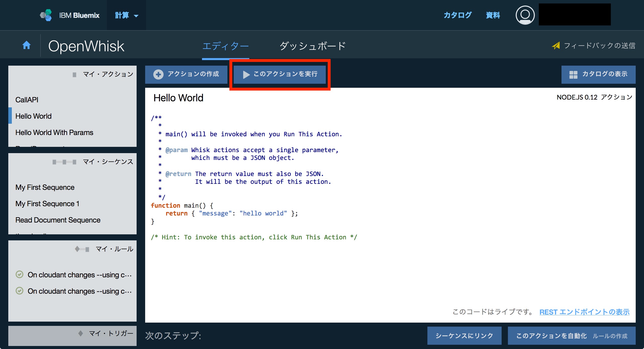
Task: Click the フィードバックの送信 link
Action: click(599, 46)
